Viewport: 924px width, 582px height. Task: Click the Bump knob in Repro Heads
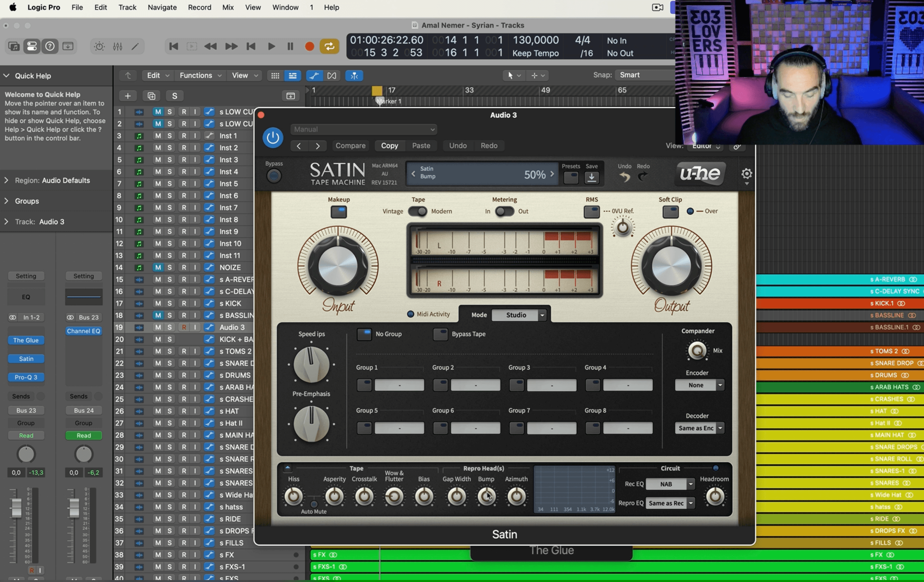pyautogui.click(x=486, y=497)
